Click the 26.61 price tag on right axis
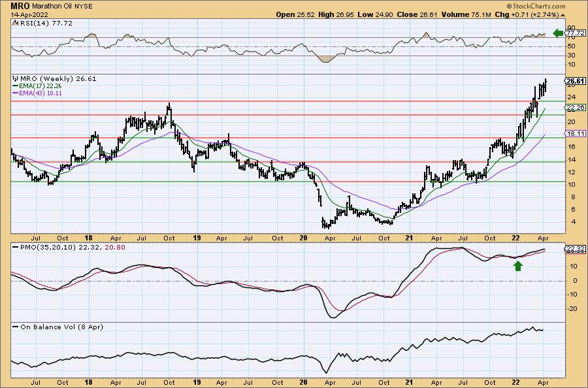Screen dimensions: 588x388 click(575, 81)
